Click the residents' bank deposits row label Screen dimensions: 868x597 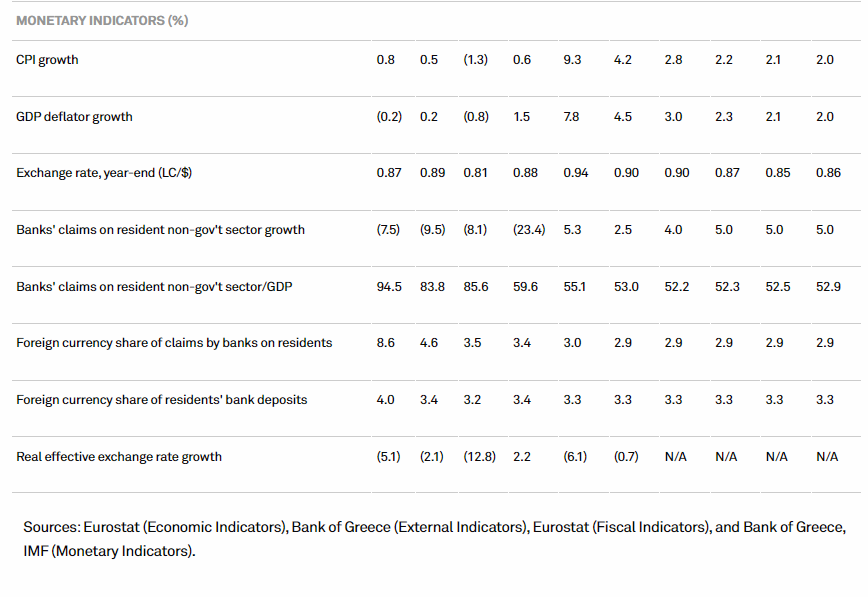(161, 400)
